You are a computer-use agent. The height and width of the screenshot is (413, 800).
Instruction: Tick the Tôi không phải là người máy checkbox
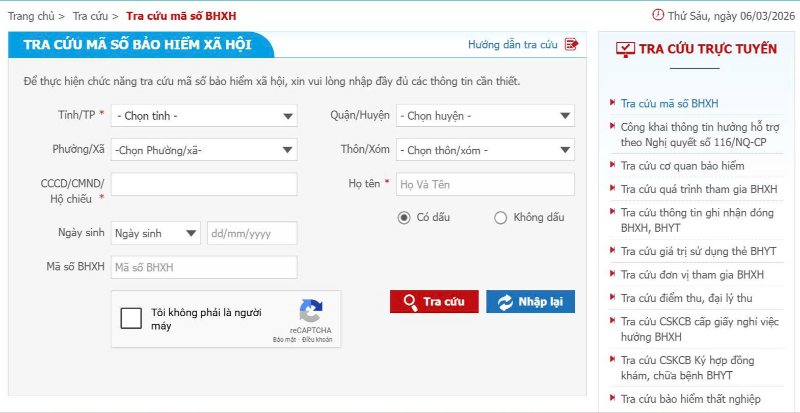(x=131, y=319)
